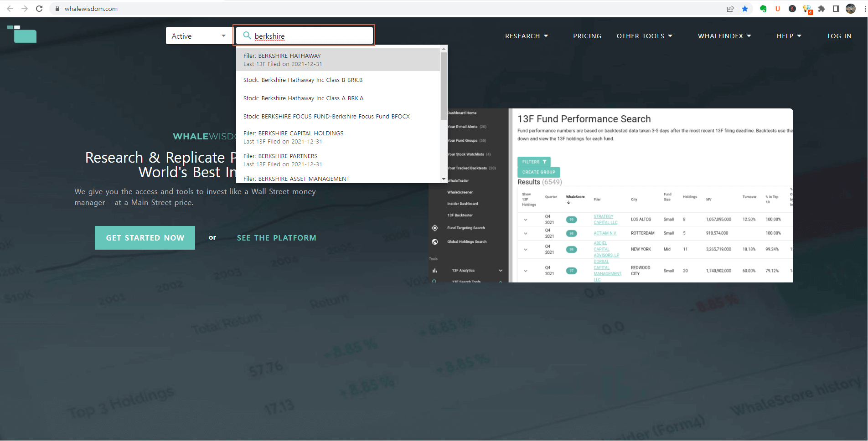Click the search magnifier icon
Screen dimensions: 868x441
click(247, 36)
